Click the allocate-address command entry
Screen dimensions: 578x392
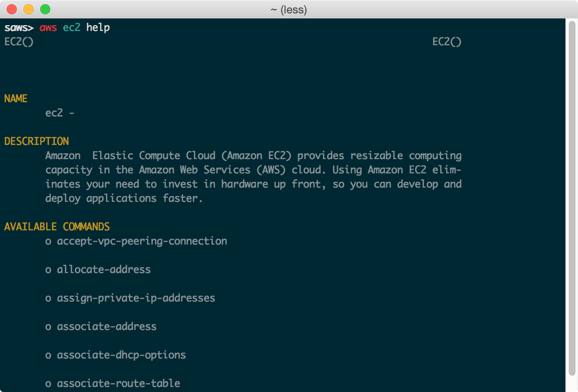(x=104, y=269)
